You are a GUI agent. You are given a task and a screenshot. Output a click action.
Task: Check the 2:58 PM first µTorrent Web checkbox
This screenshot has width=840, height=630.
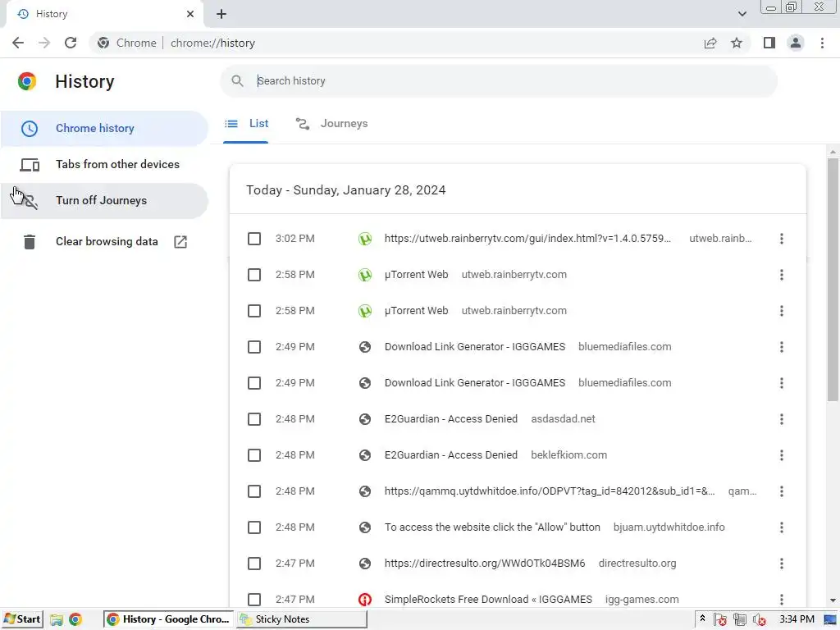pyautogui.click(x=254, y=275)
